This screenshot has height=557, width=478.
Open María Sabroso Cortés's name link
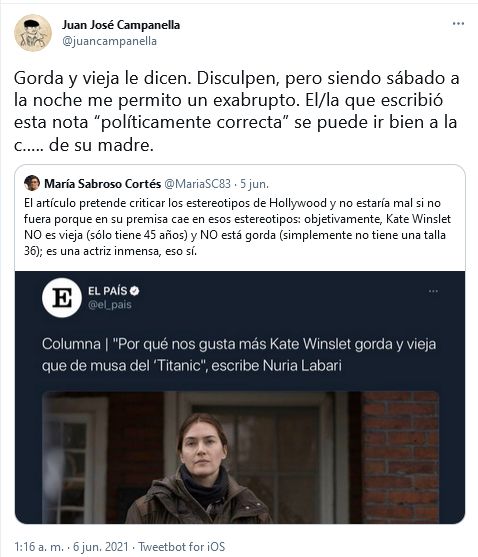(102, 184)
